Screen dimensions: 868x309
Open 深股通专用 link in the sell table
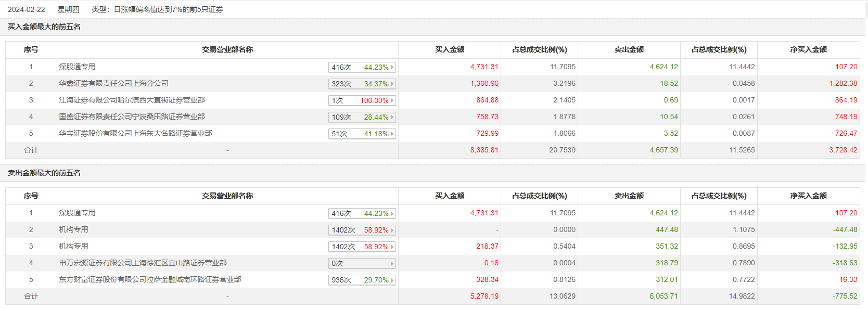pyautogui.click(x=77, y=213)
